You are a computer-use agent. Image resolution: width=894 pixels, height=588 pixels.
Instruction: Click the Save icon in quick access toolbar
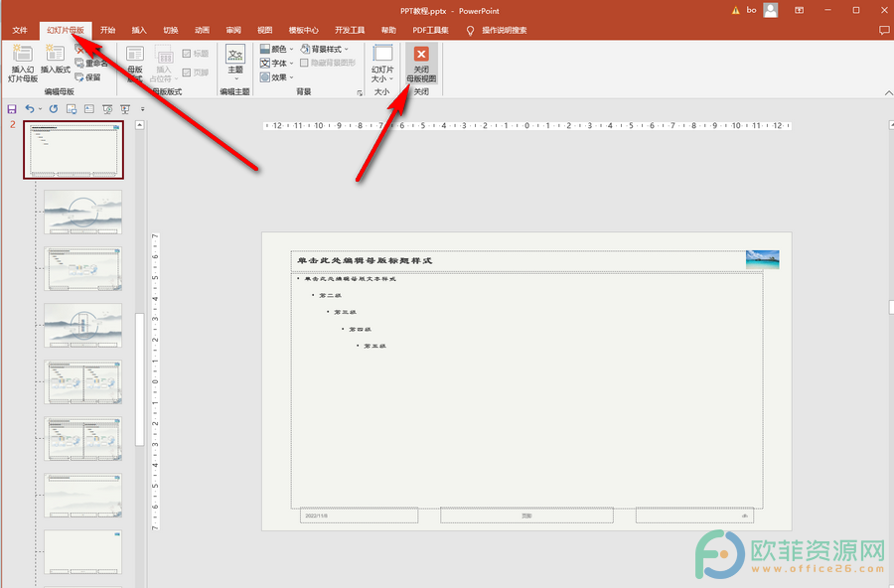click(x=12, y=109)
